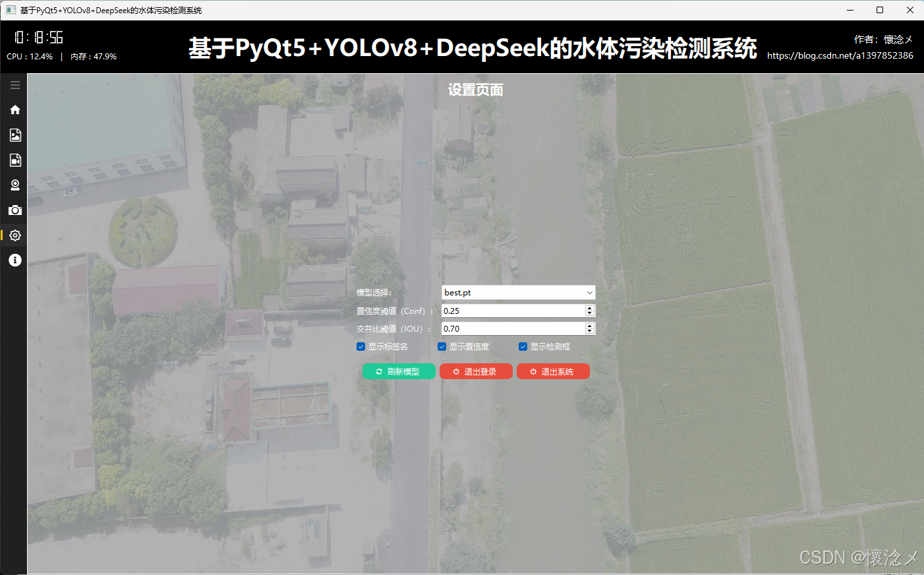Click the window title bar app icon
Viewport: 924px width, 575px height.
tap(11, 10)
